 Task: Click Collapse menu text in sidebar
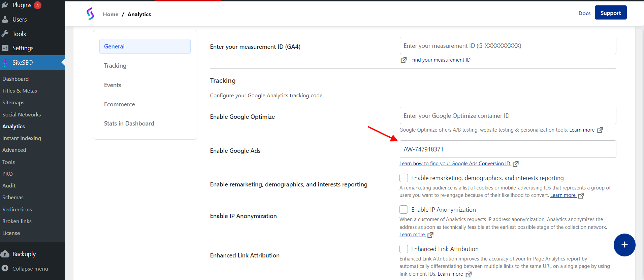(x=30, y=269)
